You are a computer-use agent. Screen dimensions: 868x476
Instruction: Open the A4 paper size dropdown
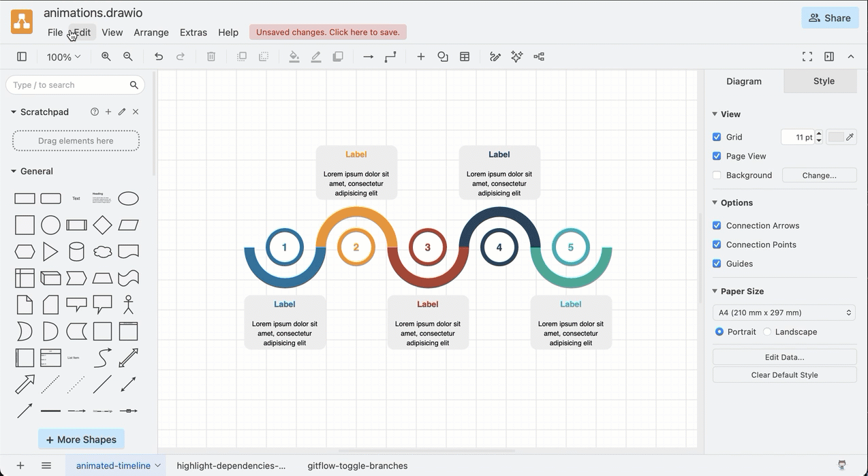[x=784, y=313]
